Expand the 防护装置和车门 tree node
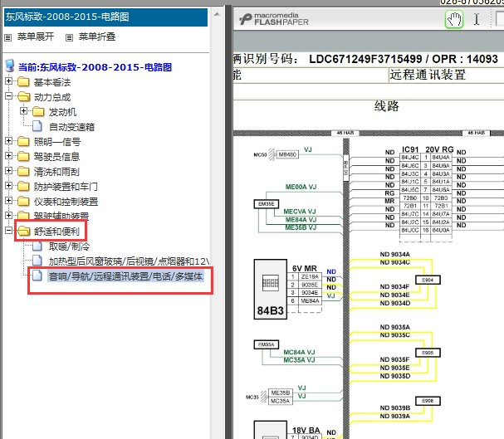Image resolution: width=504 pixels, height=439 pixels. click(8, 186)
